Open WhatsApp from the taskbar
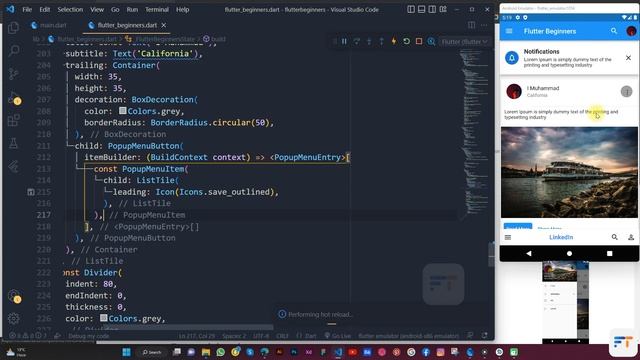This screenshot has height=360, width=640. point(220,352)
